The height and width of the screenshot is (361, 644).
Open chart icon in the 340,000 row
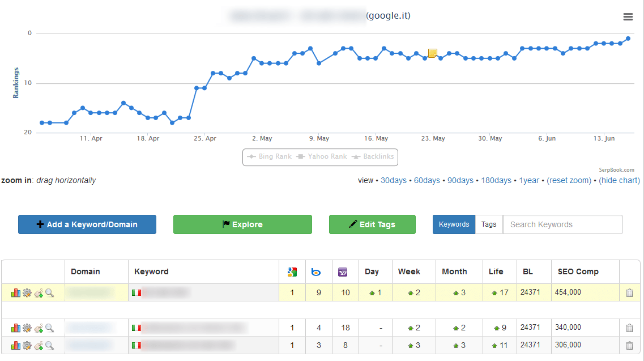16,328
